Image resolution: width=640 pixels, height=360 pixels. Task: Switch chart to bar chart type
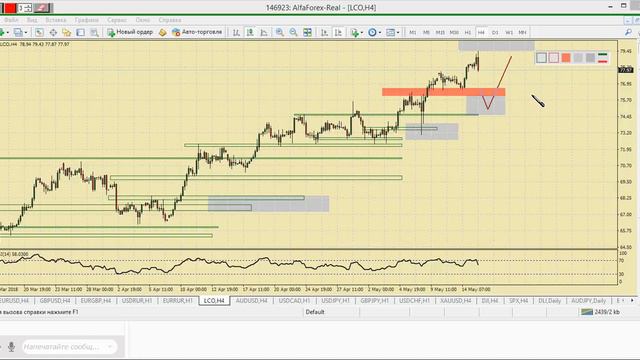(236, 32)
